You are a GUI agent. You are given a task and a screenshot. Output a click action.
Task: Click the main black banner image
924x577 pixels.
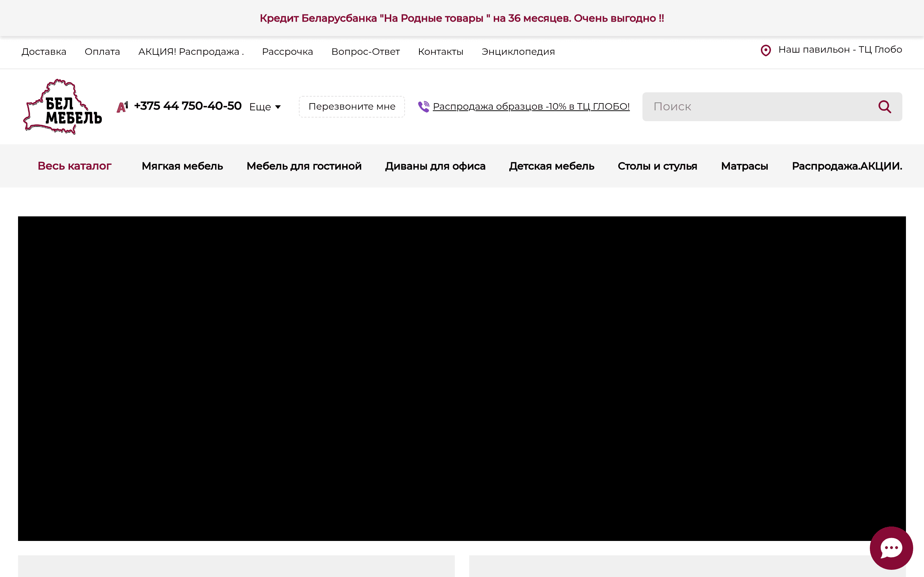click(x=462, y=378)
